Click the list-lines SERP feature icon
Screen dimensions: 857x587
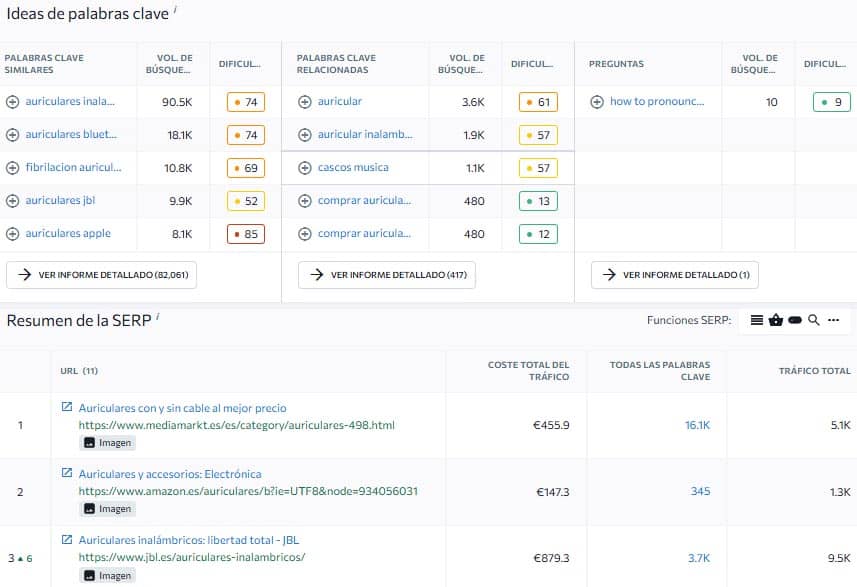coord(757,320)
